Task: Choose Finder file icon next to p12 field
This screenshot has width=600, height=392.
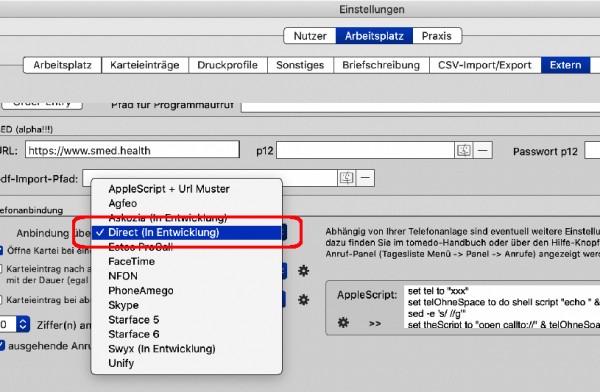Action: 463,150
